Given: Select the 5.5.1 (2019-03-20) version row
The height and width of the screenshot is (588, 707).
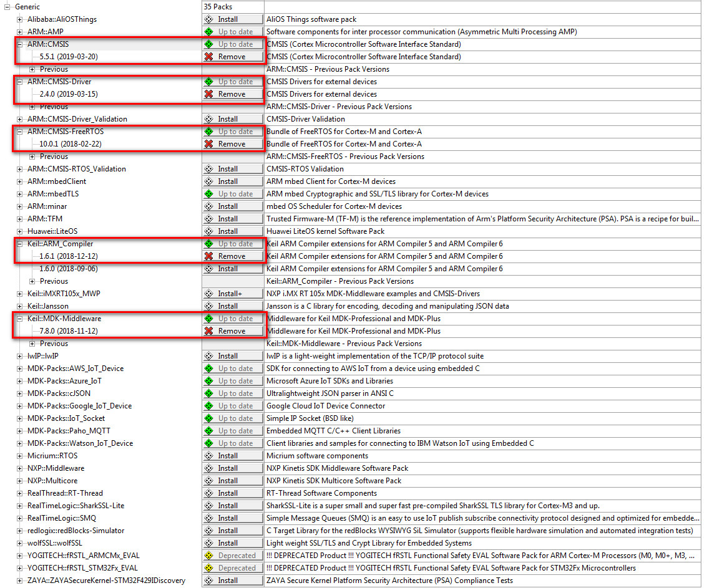Looking at the screenshot, I should point(69,57).
